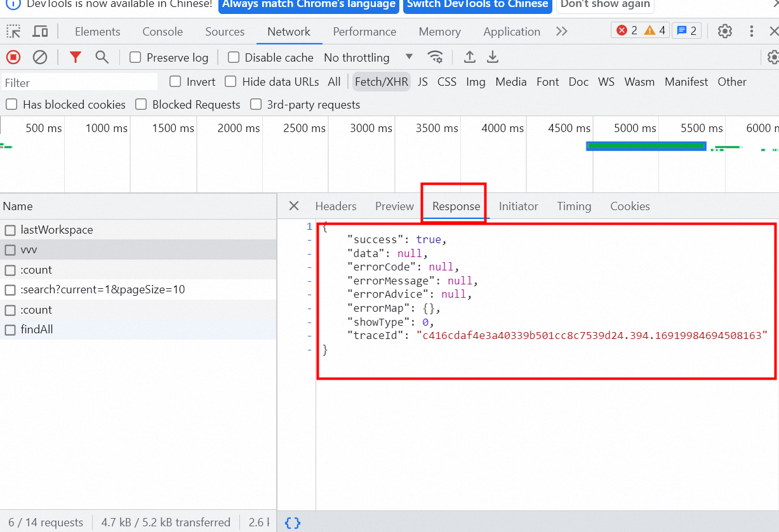
Task: Stop recording network log
Action: click(13, 57)
